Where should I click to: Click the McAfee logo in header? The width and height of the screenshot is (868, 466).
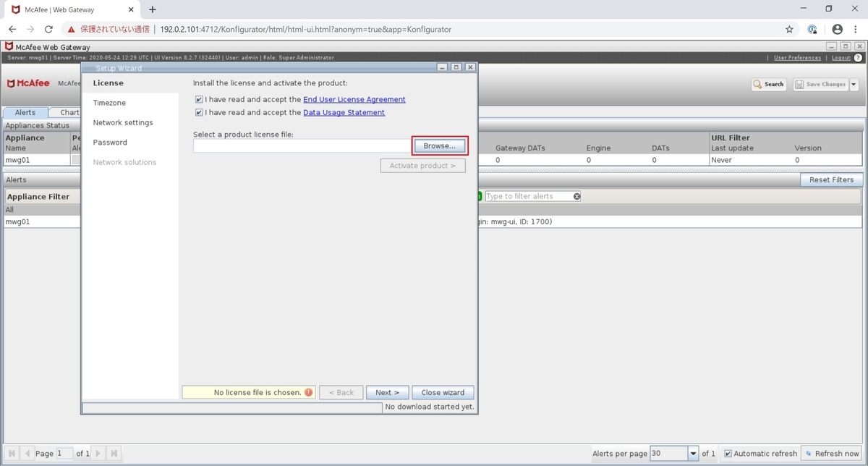tap(28, 83)
